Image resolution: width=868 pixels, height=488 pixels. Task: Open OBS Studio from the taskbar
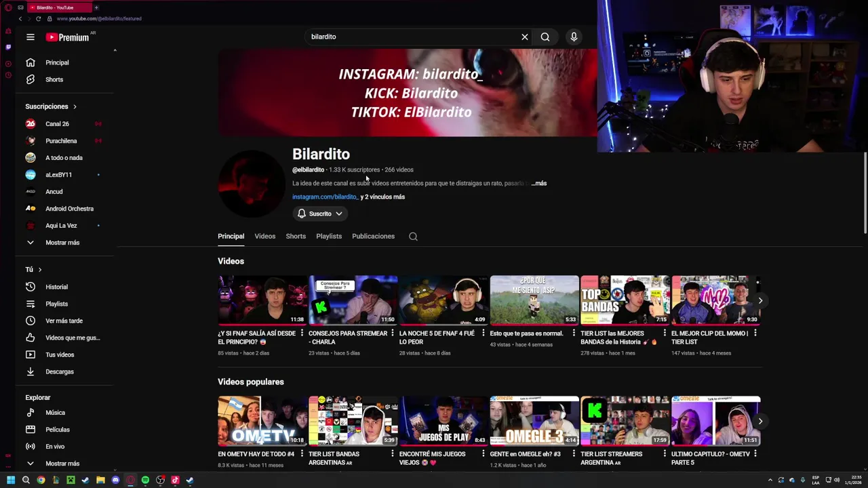(x=160, y=480)
